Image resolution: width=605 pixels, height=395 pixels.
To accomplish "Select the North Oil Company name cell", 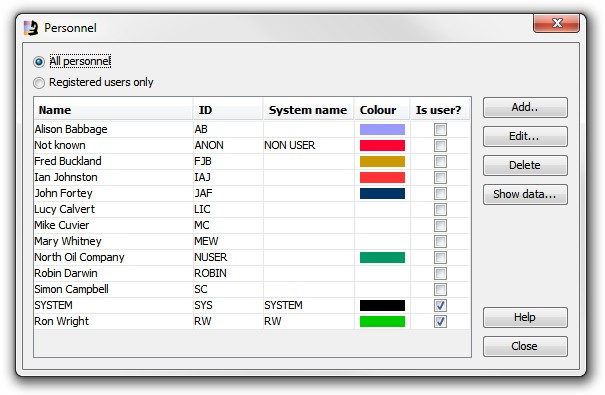I will click(113, 257).
